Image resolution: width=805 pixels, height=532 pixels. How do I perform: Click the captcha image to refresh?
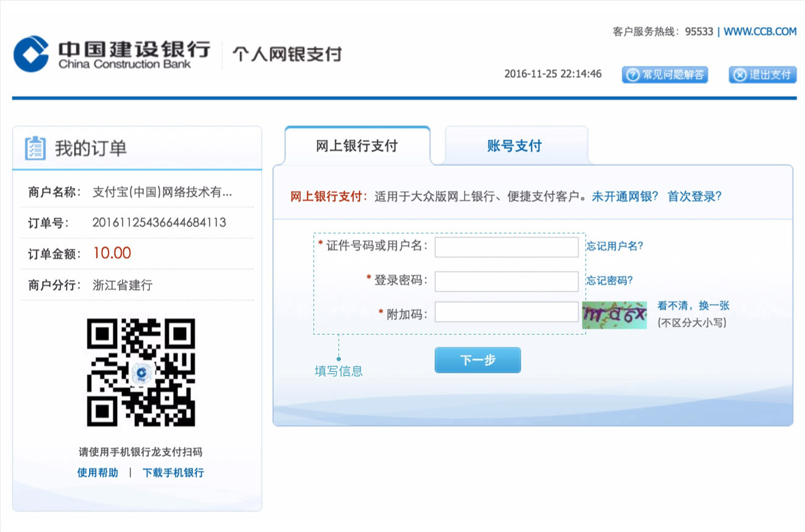tap(614, 315)
